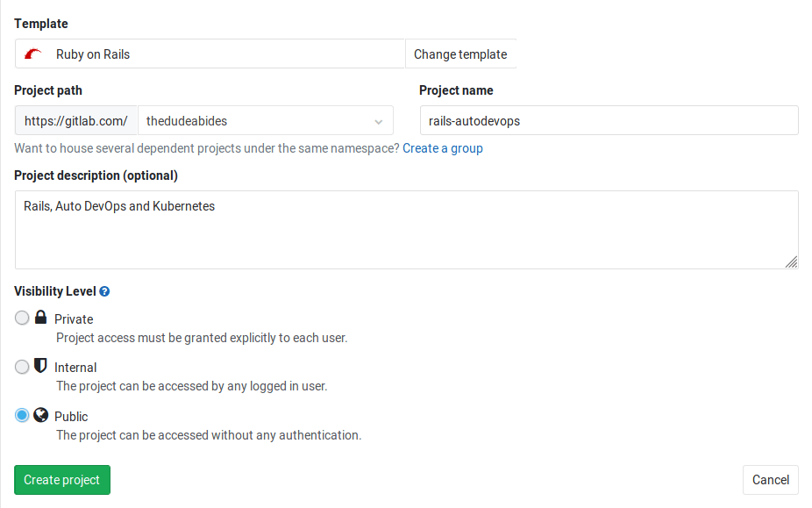
Task: Open the thedudeabides namespace dropdown
Action: pos(263,120)
